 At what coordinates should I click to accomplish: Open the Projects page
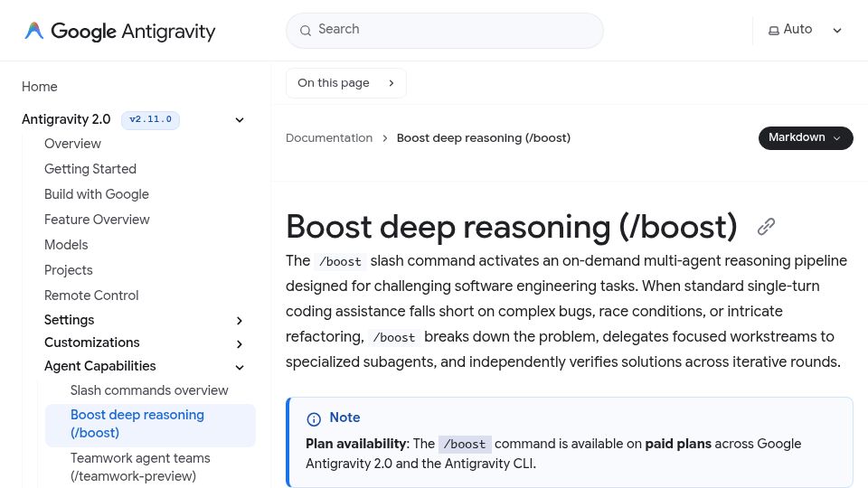click(x=68, y=270)
